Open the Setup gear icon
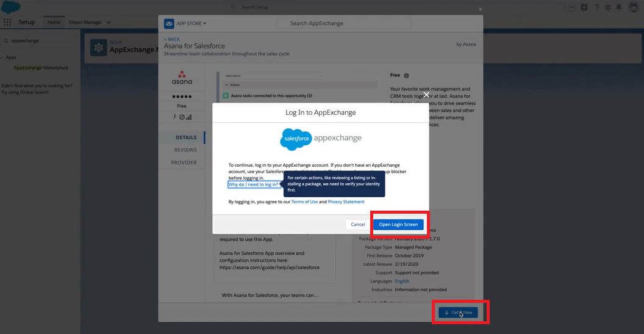The height and width of the screenshot is (334, 644). 608,7
